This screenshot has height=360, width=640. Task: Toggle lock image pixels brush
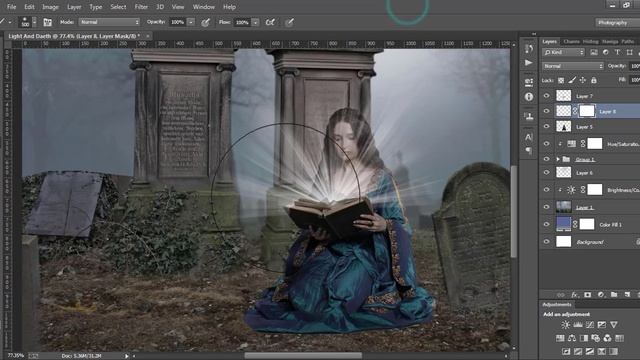[x=572, y=80]
